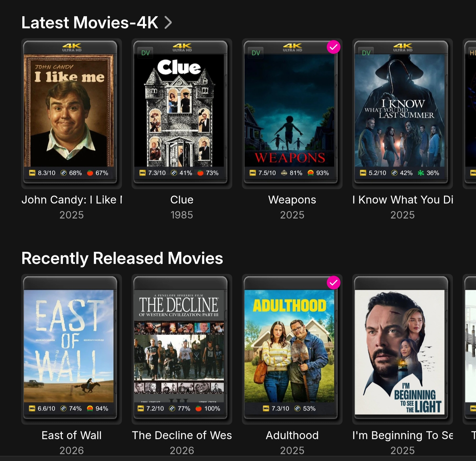
Task: Open the Clue movie poster
Action: click(179, 110)
